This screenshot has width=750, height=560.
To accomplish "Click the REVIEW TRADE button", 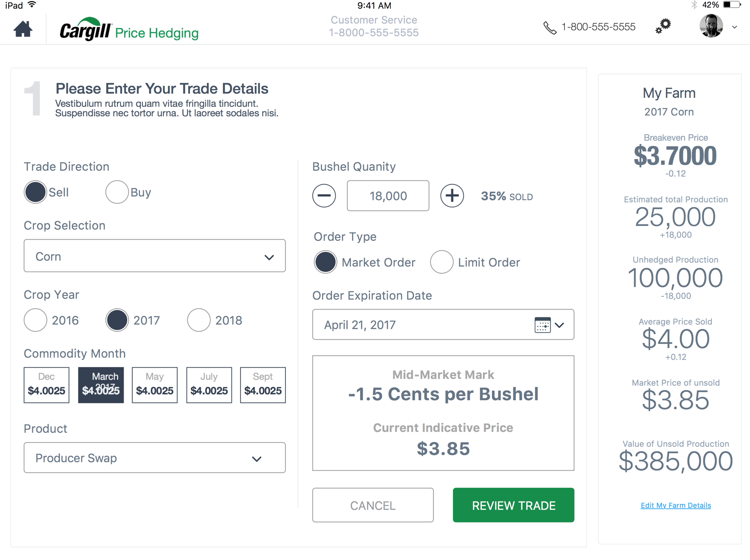I will (513, 505).
